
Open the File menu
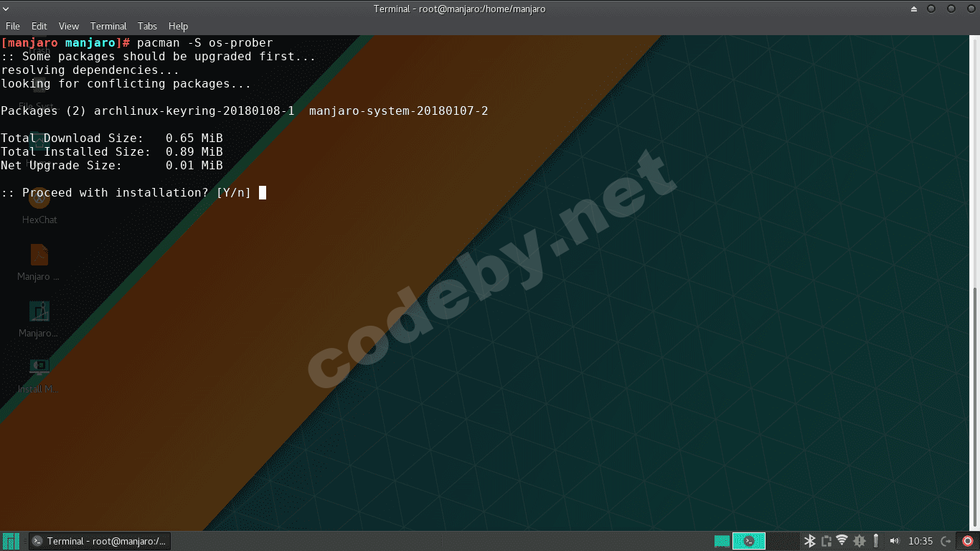12,27
